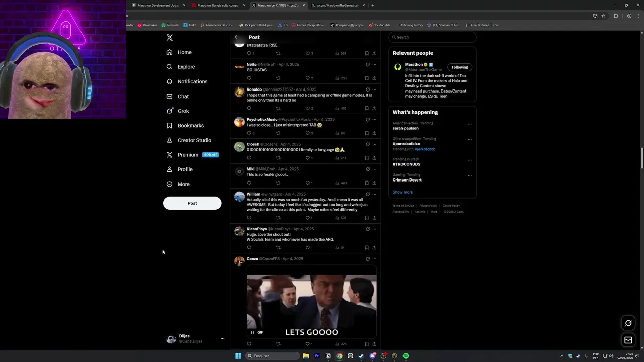Image resolution: width=644 pixels, height=362 pixels.
Task: Open Spotify from the taskbar
Action: coord(406,356)
